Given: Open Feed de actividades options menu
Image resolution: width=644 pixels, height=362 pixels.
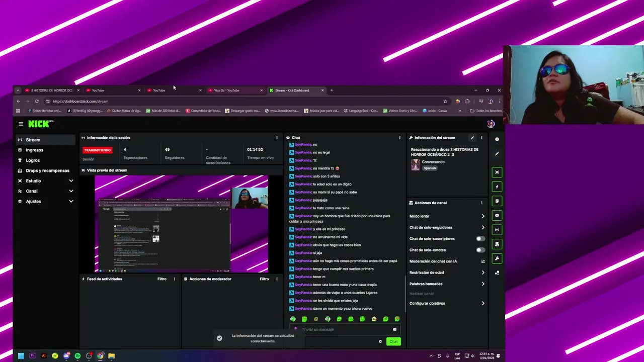Looking at the screenshot, I should pyautogui.click(x=175, y=279).
